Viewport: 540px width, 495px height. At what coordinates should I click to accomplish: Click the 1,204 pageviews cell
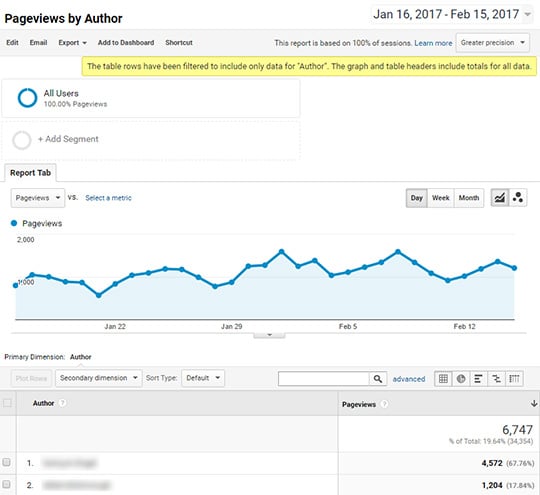[x=492, y=485]
